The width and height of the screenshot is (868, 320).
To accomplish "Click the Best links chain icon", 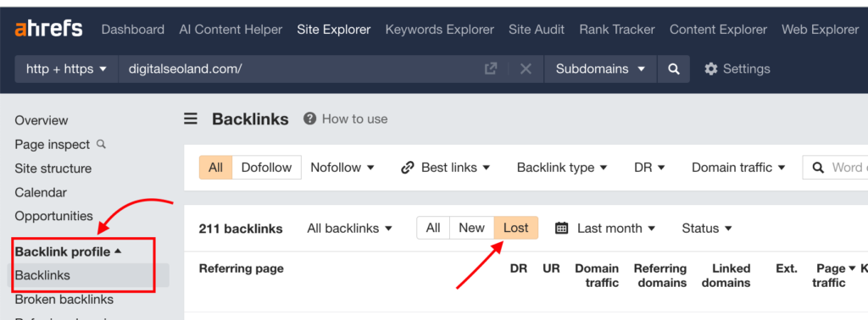I will 408,168.
